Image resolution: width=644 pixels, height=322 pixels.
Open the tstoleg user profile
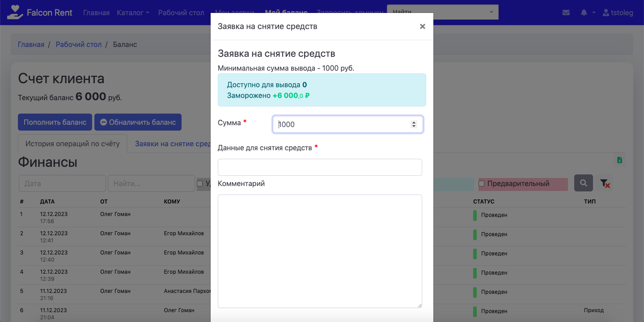point(618,13)
